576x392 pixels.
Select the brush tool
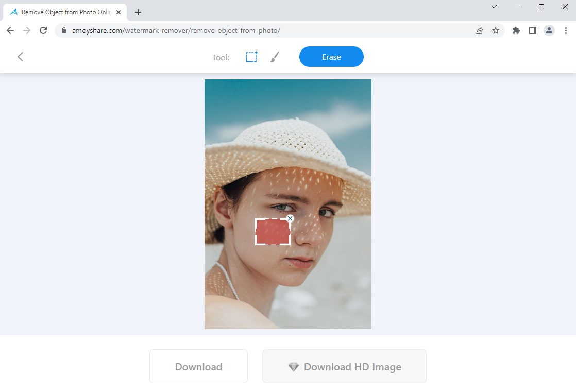coord(275,57)
